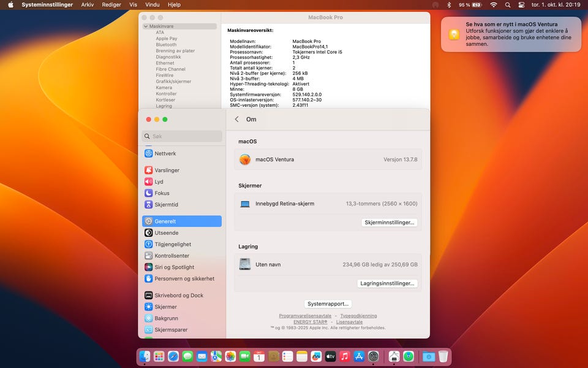Open the Trash in the Dock
This screenshot has height=368, width=588.
(x=443, y=356)
